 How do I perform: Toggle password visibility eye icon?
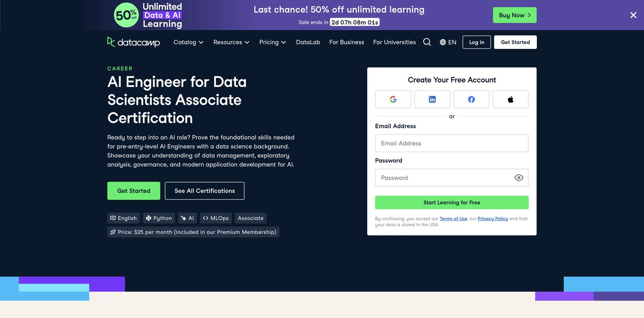(519, 178)
